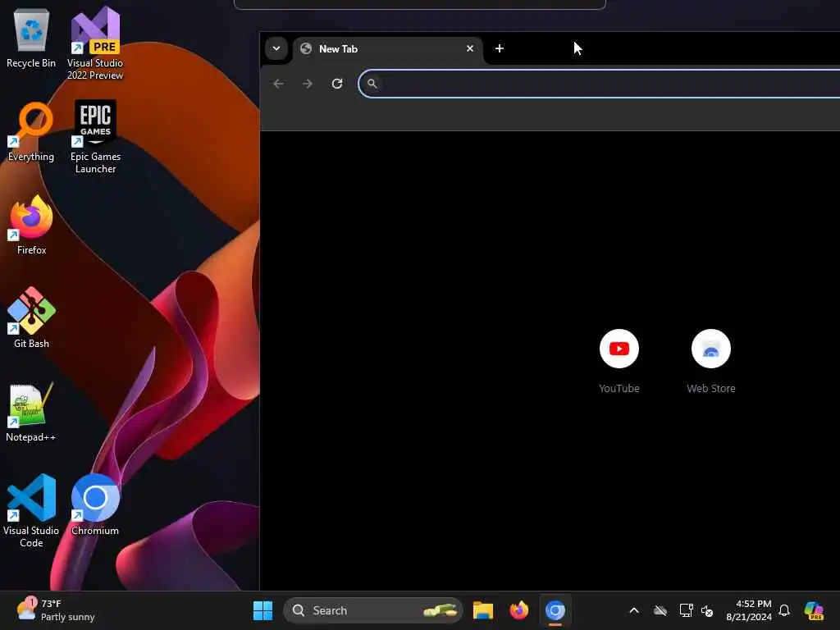The image size is (840, 630).
Task: Open a new tab with plus button
Action: tap(500, 48)
